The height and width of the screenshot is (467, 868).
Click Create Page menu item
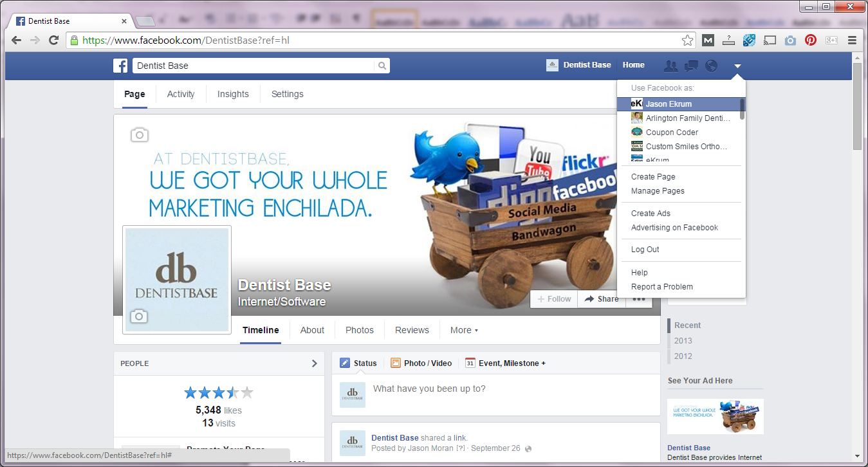(x=653, y=177)
